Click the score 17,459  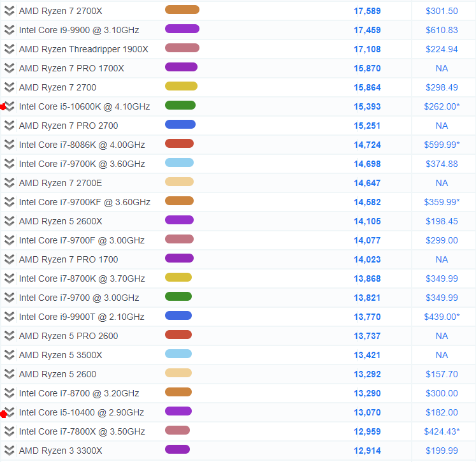pyautogui.click(x=367, y=30)
